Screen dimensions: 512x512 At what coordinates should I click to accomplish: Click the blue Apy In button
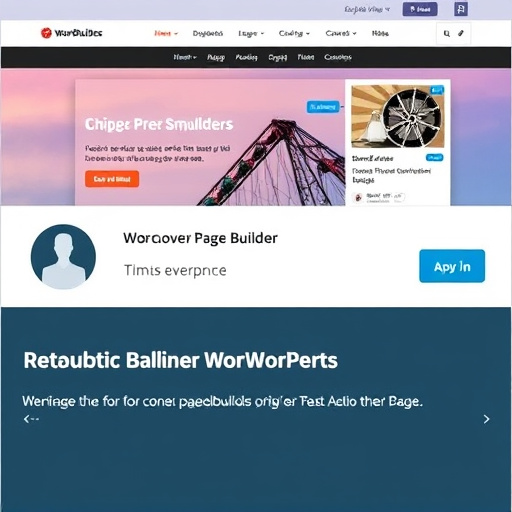[452, 266]
